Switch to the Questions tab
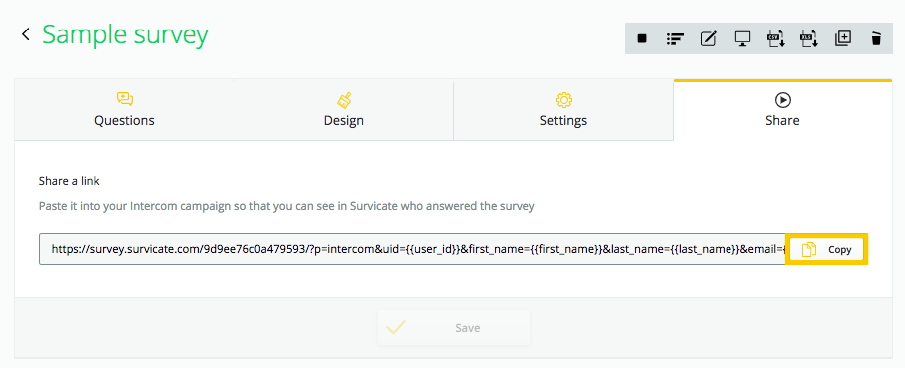The image size is (905, 368). [x=124, y=110]
